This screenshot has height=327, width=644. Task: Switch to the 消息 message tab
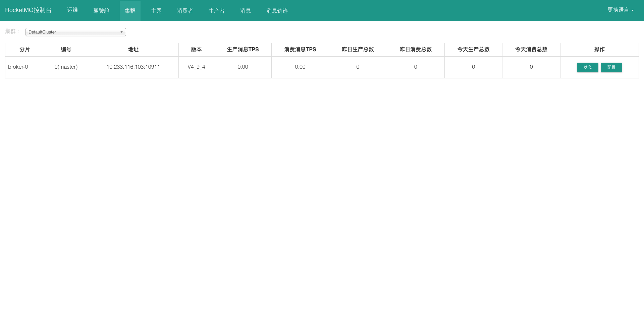coord(246,11)
